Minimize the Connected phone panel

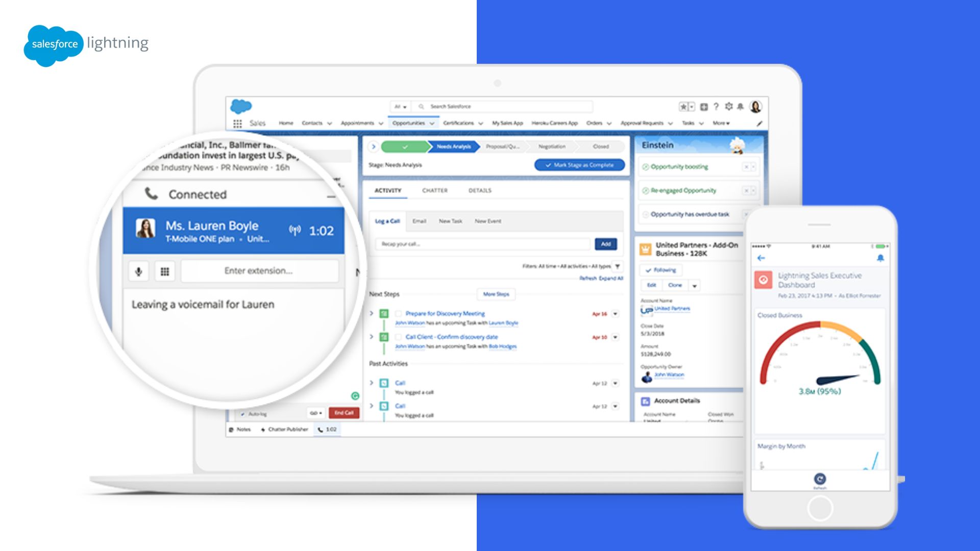click(x=331, y=196)
